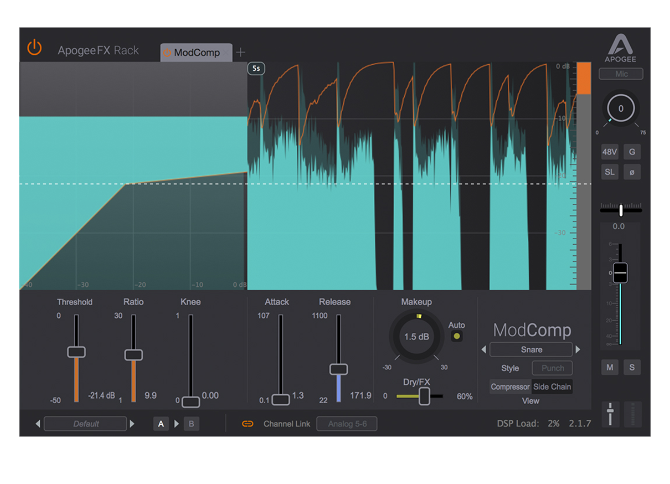Click the ModComp plugin title text
The width and height of the screenshot is (670, 484).
click(x=532, y=330)
